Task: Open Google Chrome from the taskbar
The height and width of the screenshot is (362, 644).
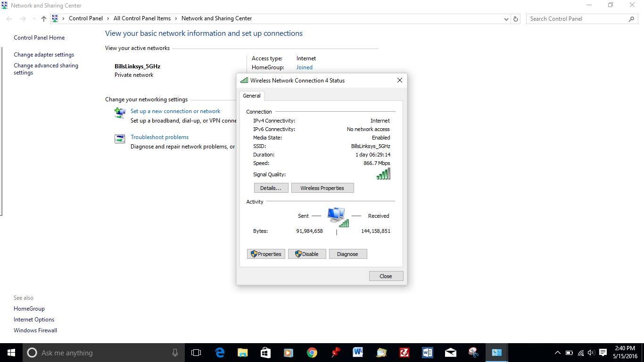Action: pyautogui.click(x=312, y=353)
